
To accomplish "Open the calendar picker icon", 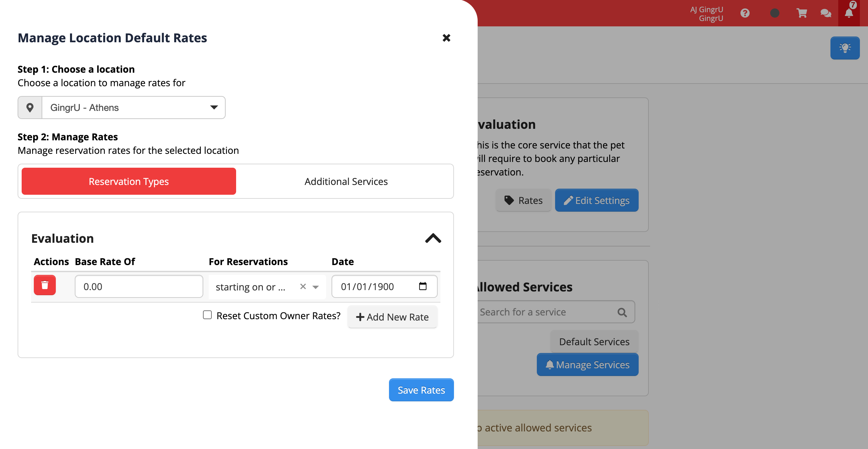I will tap(423, 286).
